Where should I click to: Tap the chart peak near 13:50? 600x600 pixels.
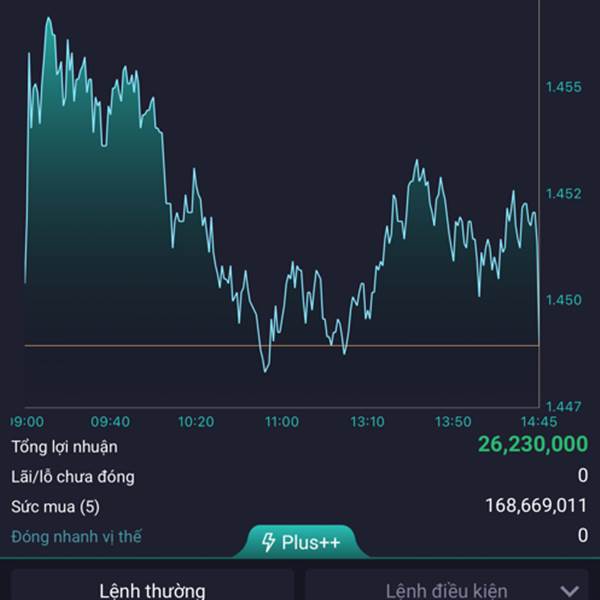coord(417,161)
